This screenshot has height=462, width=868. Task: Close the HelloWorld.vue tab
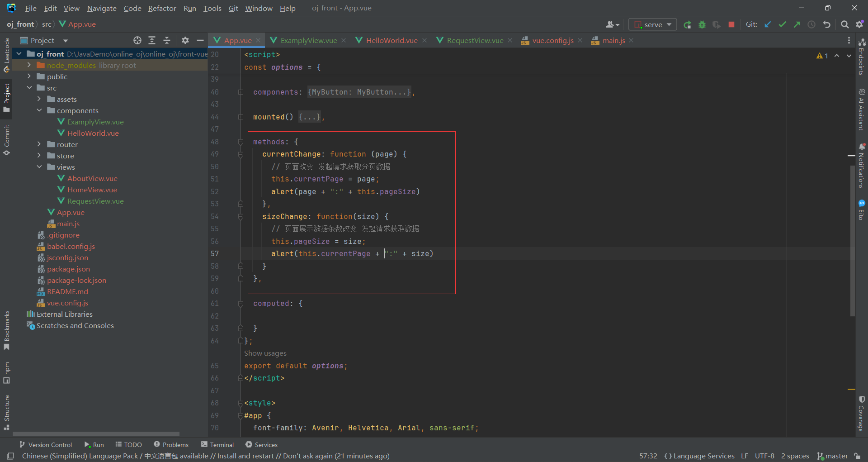pos(425,40)
